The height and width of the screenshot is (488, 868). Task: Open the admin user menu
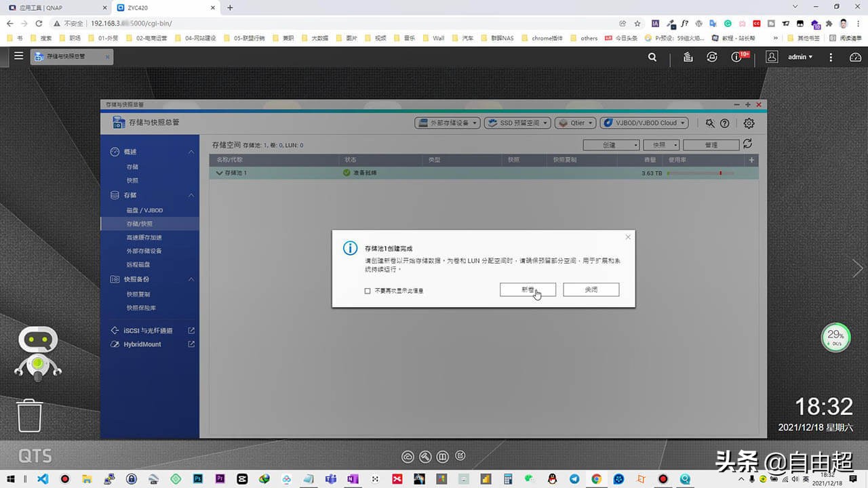coord(800,57)
